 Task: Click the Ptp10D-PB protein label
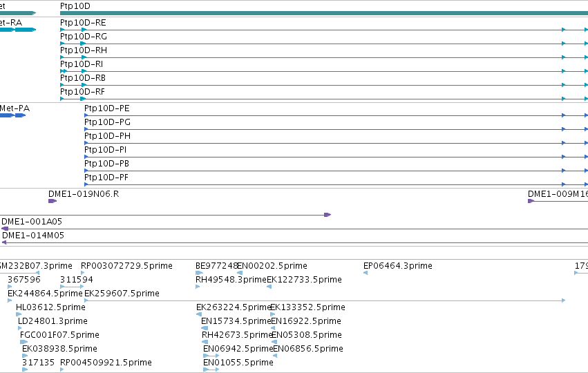point(107,164)
